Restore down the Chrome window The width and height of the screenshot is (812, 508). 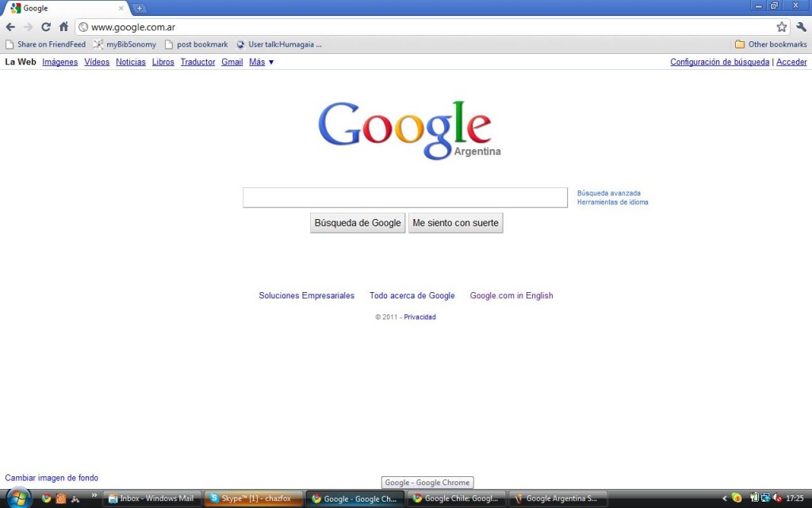coord(774,6)
